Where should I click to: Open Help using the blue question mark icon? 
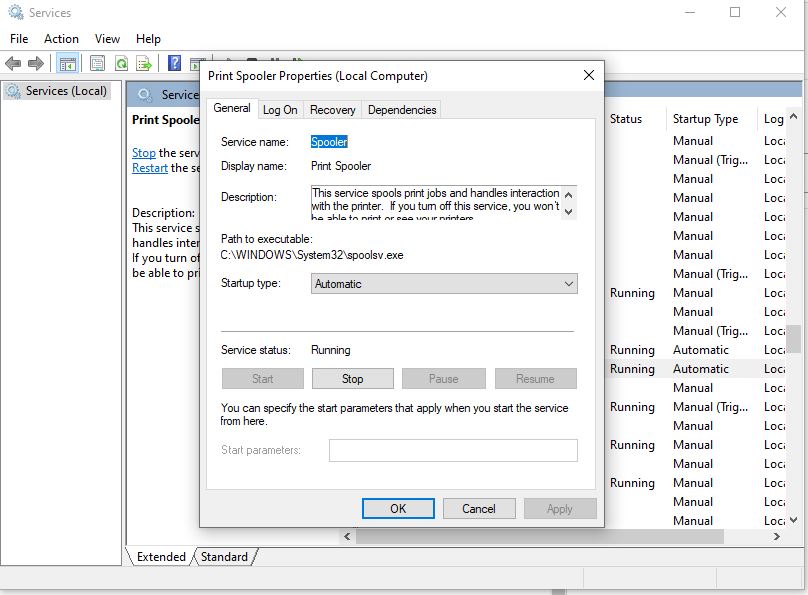pos(175,63)
